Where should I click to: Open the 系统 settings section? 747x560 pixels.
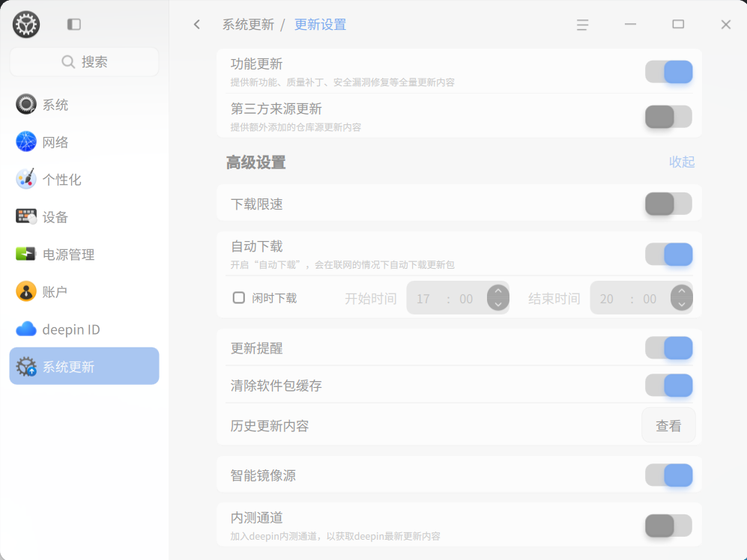[x=85, y=104]
